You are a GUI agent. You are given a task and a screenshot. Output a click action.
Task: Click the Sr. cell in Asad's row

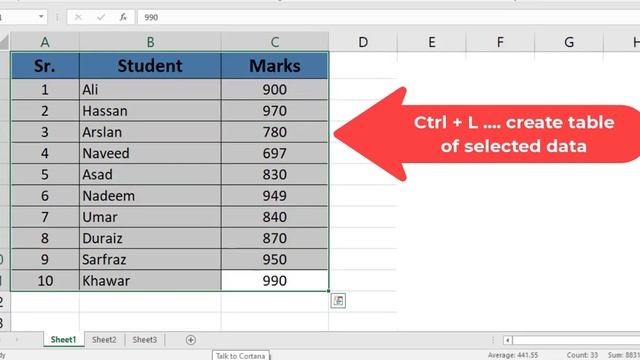click(45, 174)
